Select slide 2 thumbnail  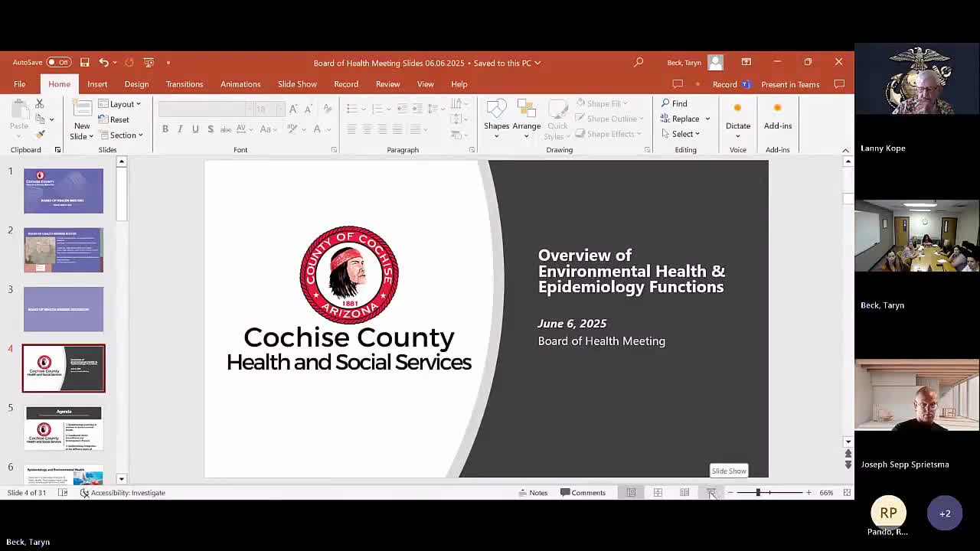(64, 250)
